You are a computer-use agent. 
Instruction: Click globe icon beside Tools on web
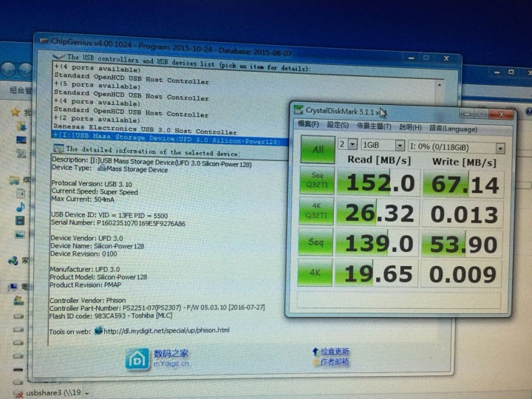pos(98,330)
